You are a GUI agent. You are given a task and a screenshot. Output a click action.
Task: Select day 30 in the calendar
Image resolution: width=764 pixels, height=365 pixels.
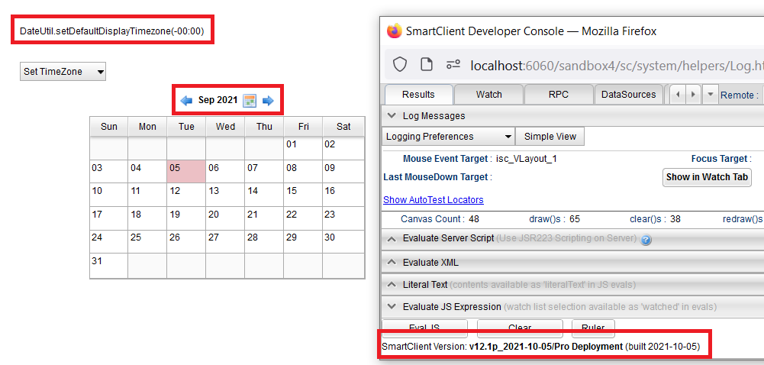pos(343,241)
